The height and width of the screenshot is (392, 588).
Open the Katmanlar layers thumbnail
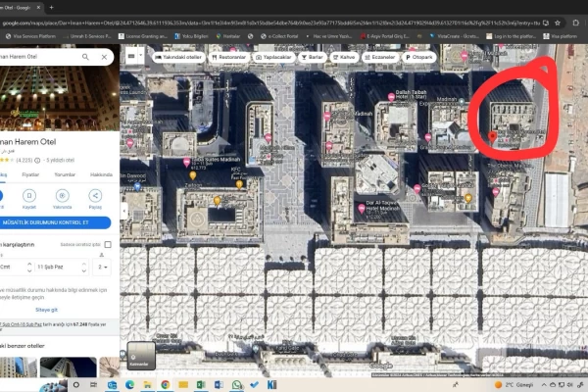tap(141, 356)
